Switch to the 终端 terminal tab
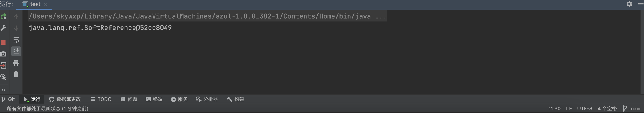The width and height of the screenshot is (644, 113). 154,99
